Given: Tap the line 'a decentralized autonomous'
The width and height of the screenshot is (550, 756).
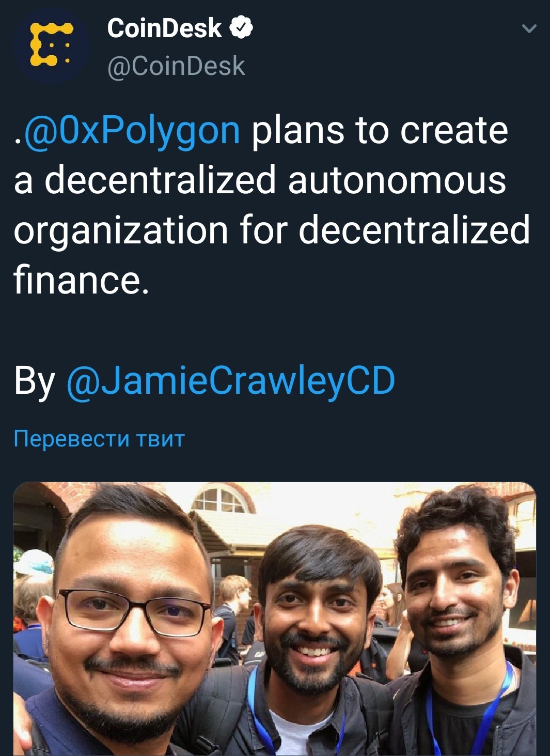Looking at the screenshot, I should (x=260, y=180).
